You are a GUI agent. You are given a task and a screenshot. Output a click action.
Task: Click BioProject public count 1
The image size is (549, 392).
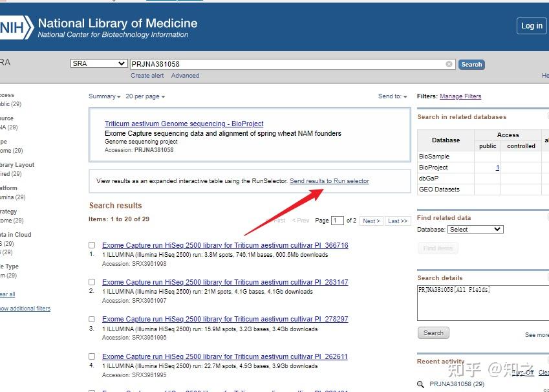[x=497, y=168]
